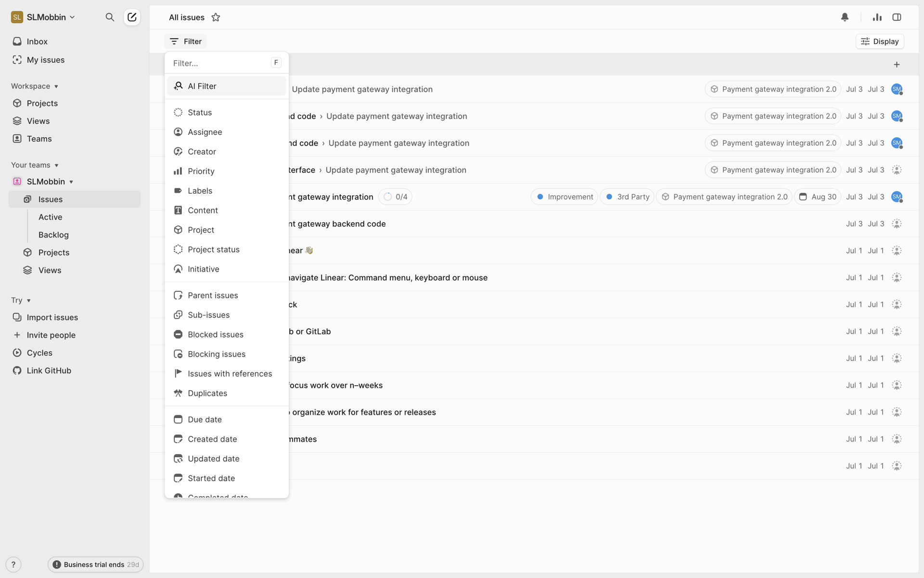Viewport: 924px width, 578px height.
Task: Select Content filter option
Action: 227,210
